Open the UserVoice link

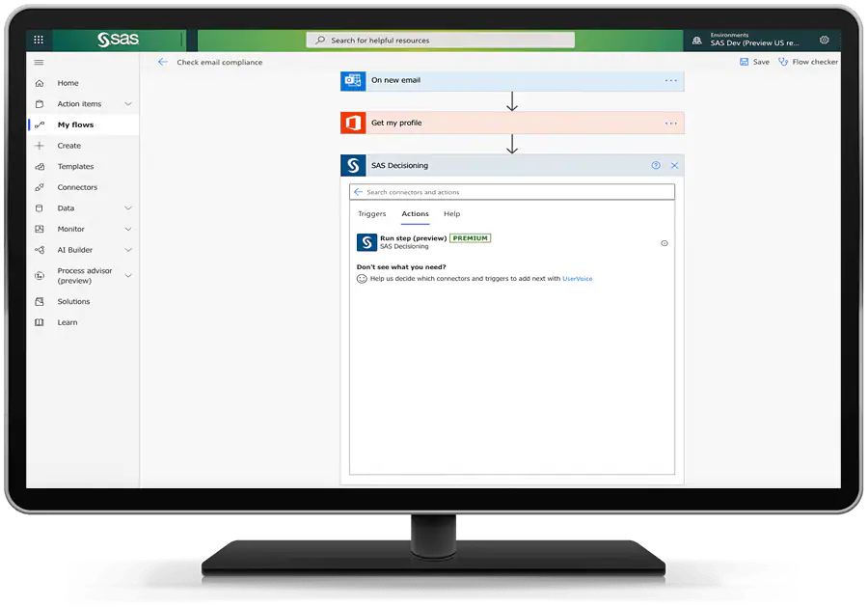click(x=578, y=279)
